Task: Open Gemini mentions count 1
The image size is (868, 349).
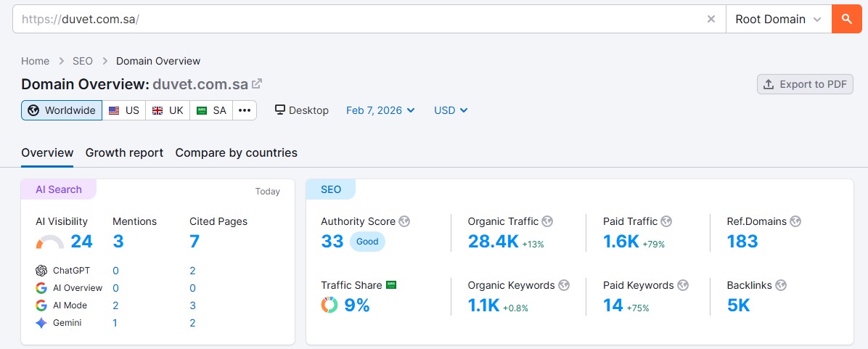Action: 115,323
